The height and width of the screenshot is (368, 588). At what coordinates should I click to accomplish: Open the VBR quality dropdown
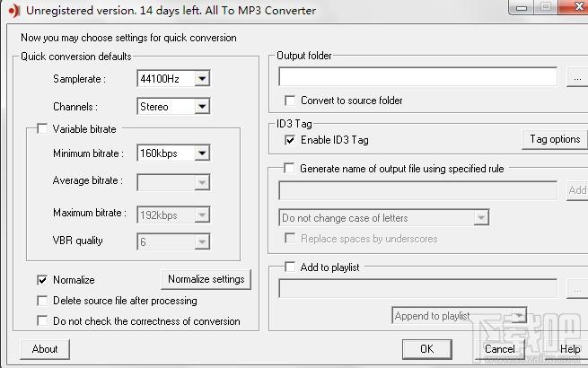[173, 242]
